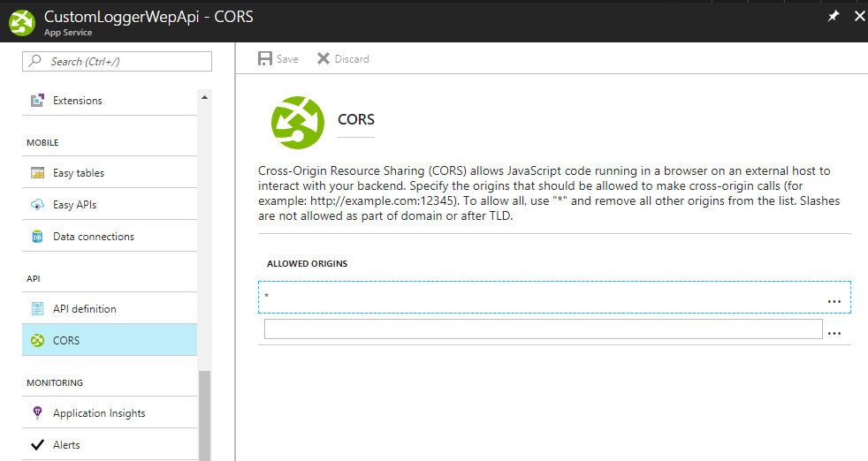Image resolution: width=868 pixels, height=461 pixels.
Task: Click the Discard button label
Action: (352, 59)
